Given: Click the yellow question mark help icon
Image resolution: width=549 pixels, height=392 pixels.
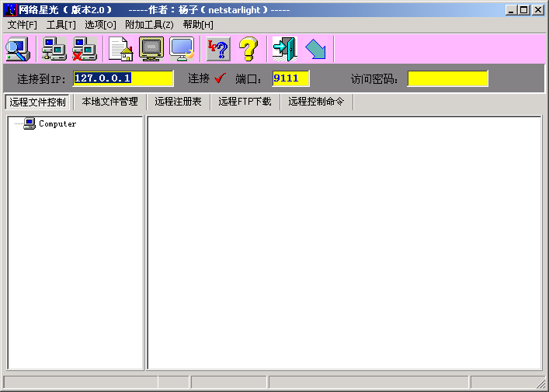Looking at the screenshot, I should point(248,50).
